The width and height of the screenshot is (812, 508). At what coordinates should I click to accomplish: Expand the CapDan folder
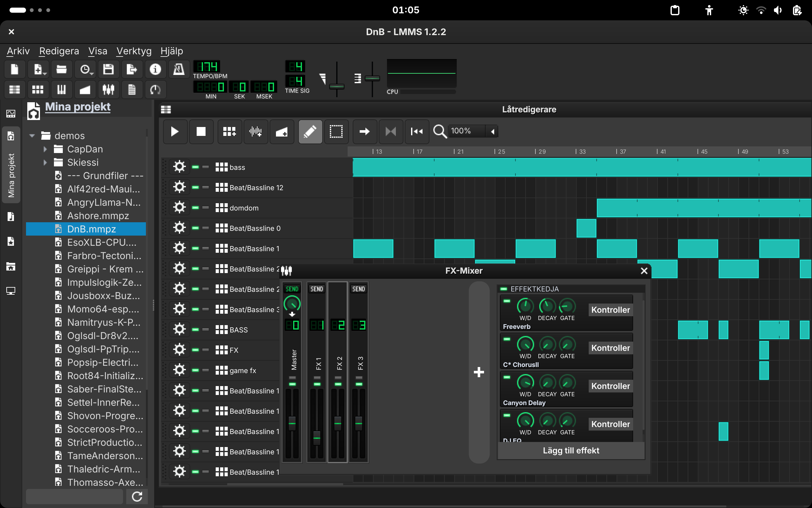coord(45,149)
